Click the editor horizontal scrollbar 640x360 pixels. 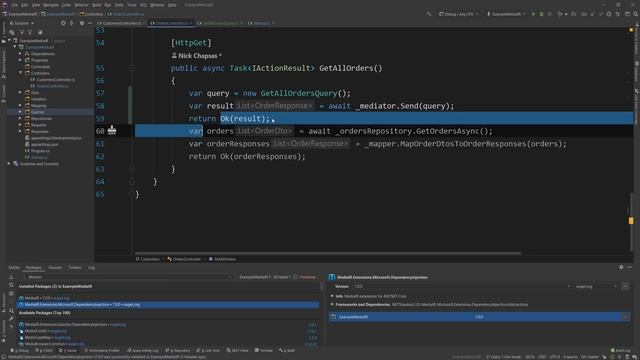(328, 253)
